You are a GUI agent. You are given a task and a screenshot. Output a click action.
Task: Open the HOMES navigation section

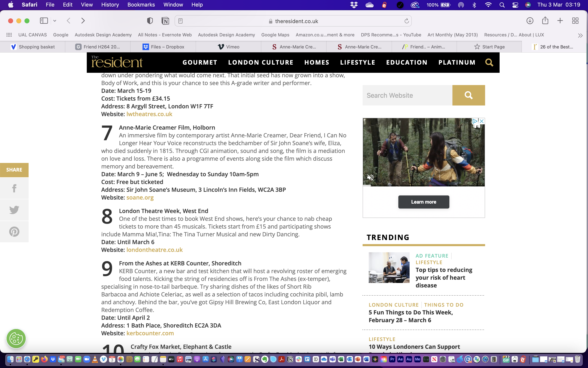(x=317, y=62)
